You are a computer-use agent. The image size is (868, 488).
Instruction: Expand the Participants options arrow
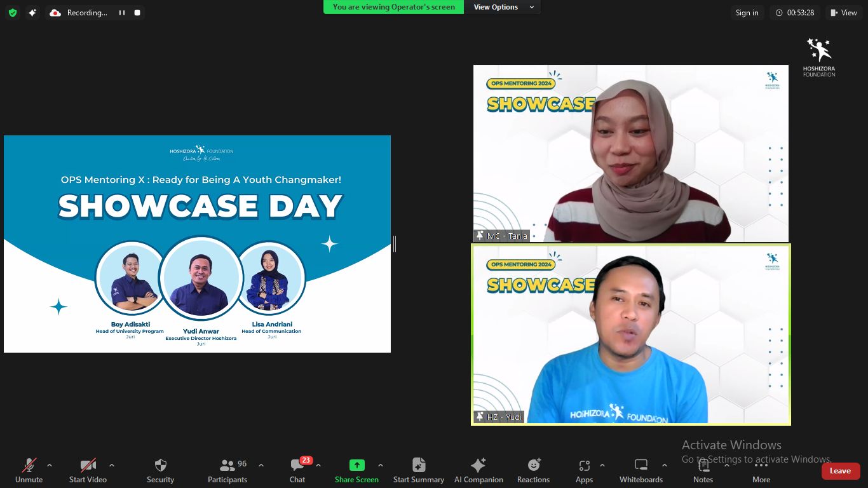coord(261,465)
